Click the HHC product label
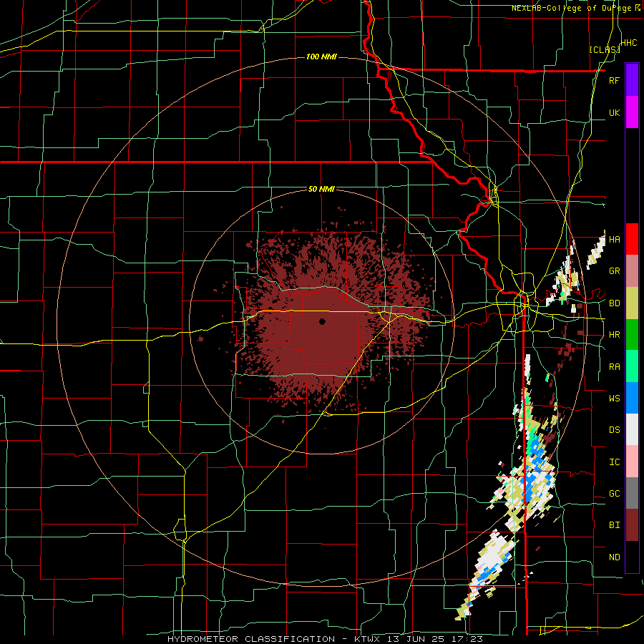Viewport: 644px width, 644px height. (x=629, y=43)
